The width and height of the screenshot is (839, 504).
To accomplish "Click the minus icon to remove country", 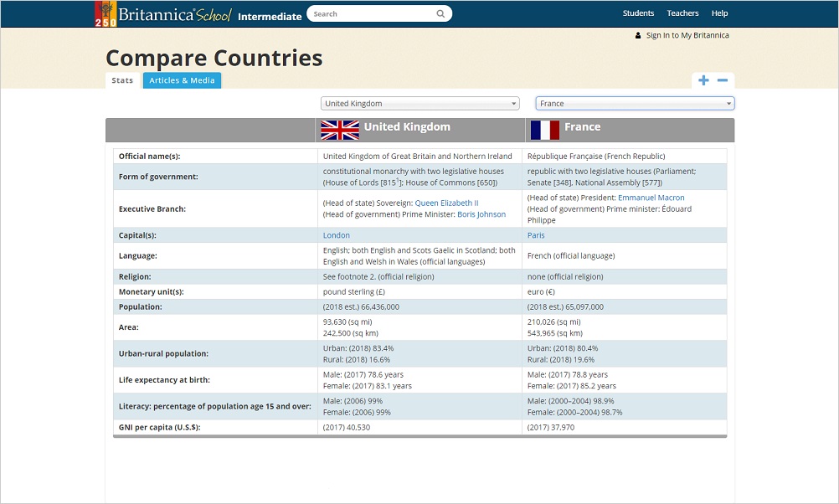I will (x=723, y=80).
